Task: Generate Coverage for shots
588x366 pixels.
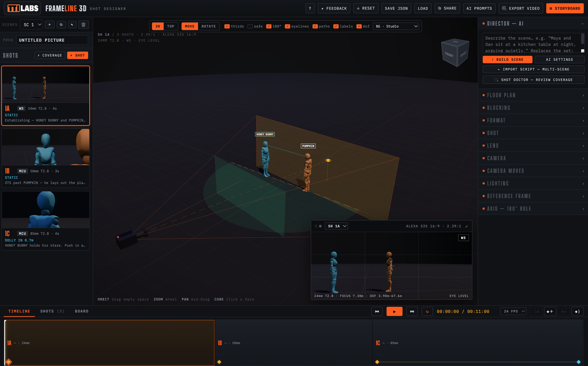Action: 50,56
